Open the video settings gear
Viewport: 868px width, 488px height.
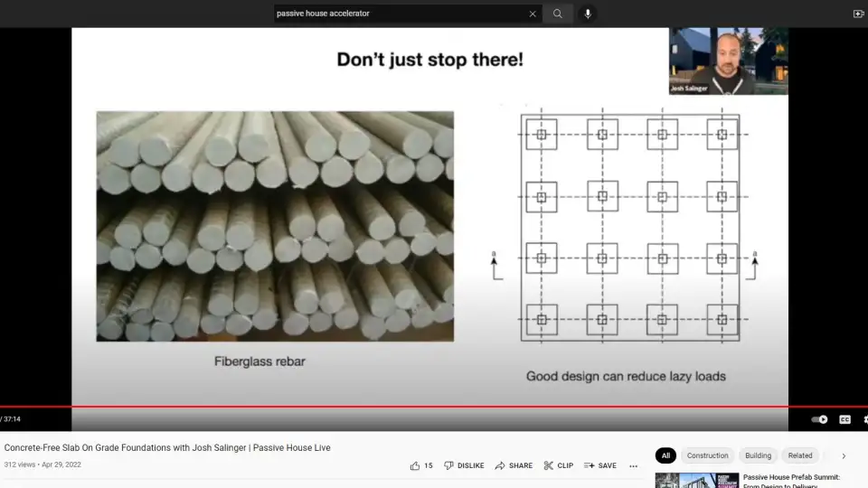[x=865, y=419]
